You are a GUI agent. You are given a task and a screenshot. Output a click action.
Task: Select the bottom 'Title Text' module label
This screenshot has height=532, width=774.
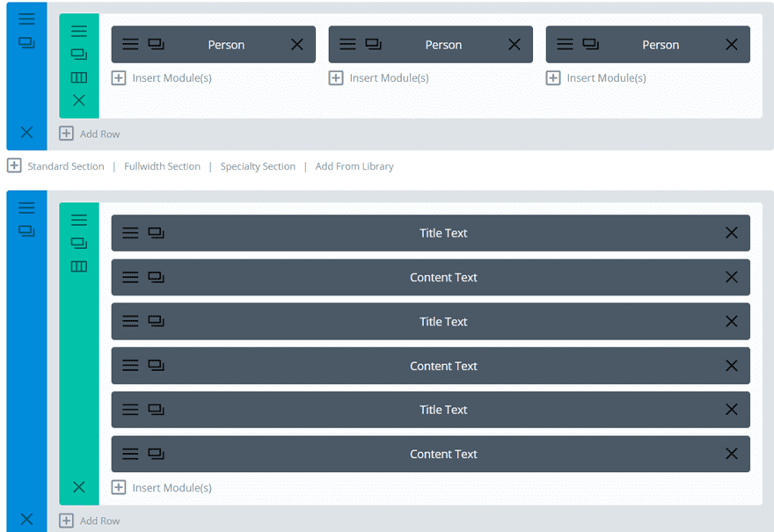pos(443,410)
